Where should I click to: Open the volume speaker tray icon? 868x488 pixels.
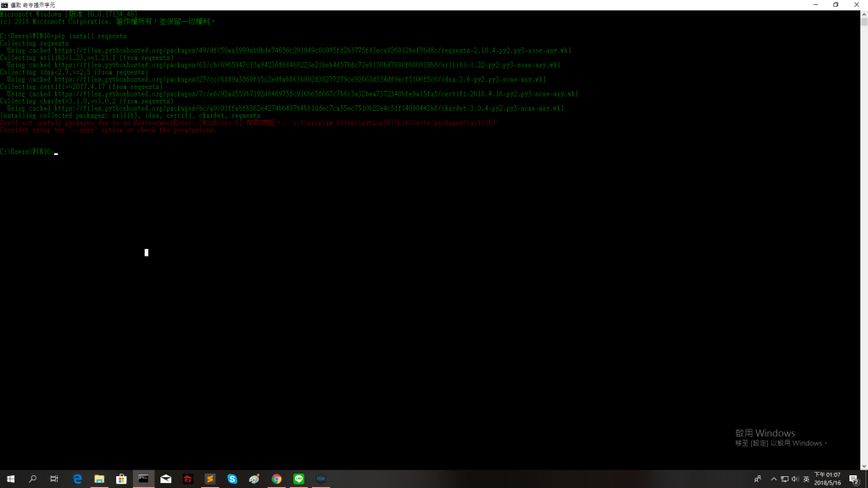[795, 480]
